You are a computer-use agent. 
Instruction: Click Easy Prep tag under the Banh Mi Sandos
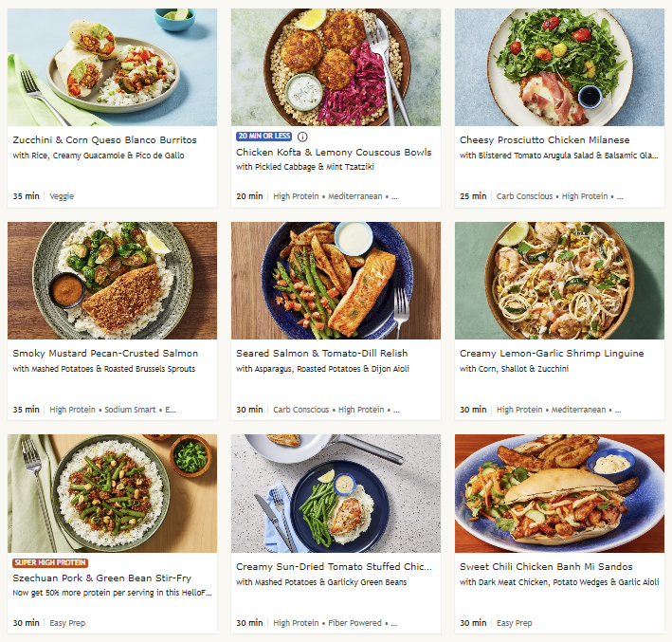click(514, 623)
